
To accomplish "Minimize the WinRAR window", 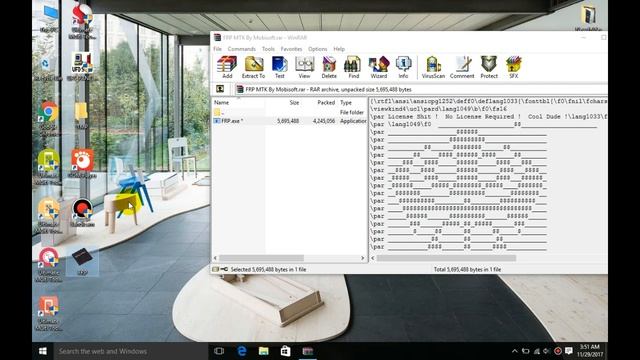I will point(584,38).
